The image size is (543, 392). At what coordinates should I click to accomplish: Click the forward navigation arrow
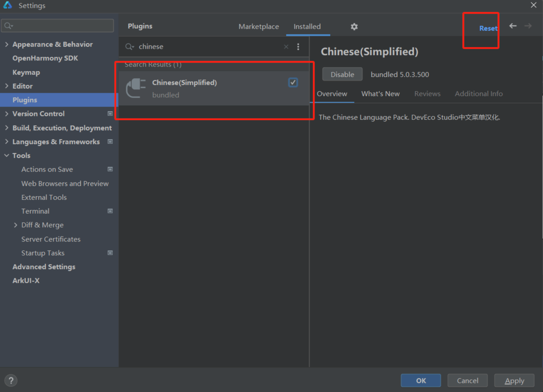pyautogui.click(x=528, y=26)
